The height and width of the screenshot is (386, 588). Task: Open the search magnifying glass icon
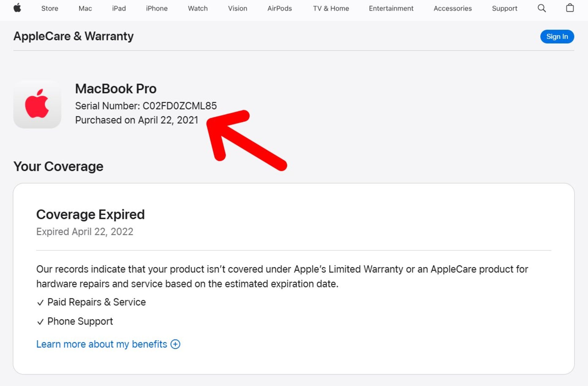coord(541,8)
